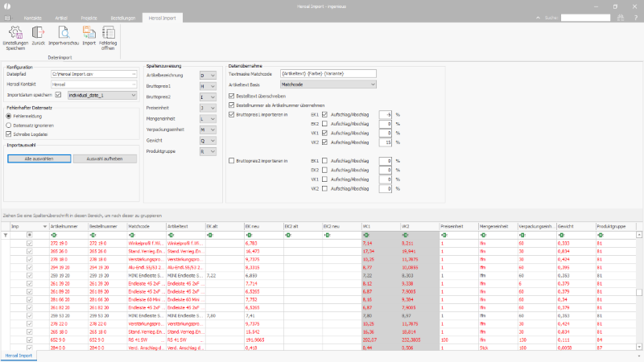Click EK2 alt column filter operator icon
This screenshot has width=644, height=362.
[x=288, y=235]
